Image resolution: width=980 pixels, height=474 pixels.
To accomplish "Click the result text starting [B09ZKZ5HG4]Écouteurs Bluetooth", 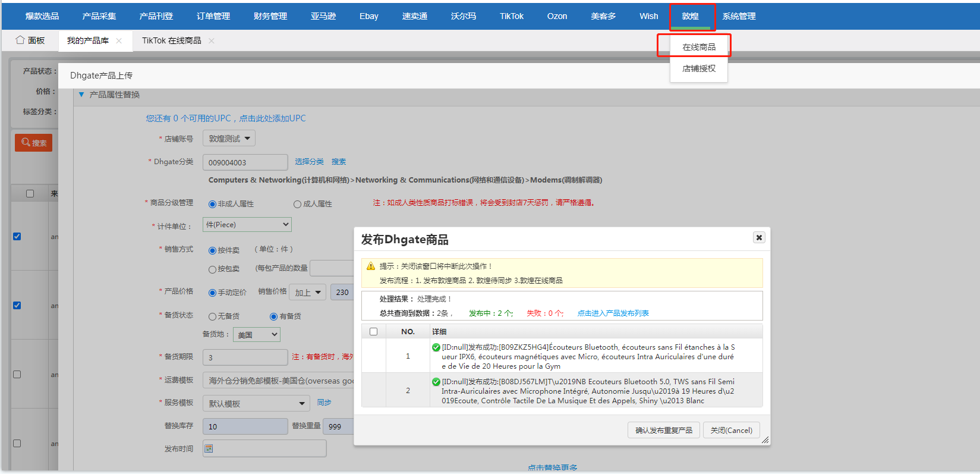I will tap(588, 357).
